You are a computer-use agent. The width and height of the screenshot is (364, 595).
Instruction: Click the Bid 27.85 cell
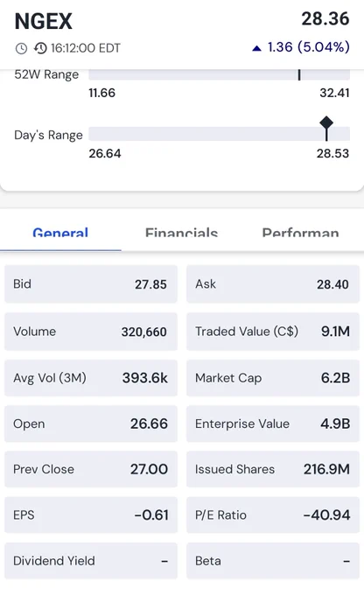91,283
